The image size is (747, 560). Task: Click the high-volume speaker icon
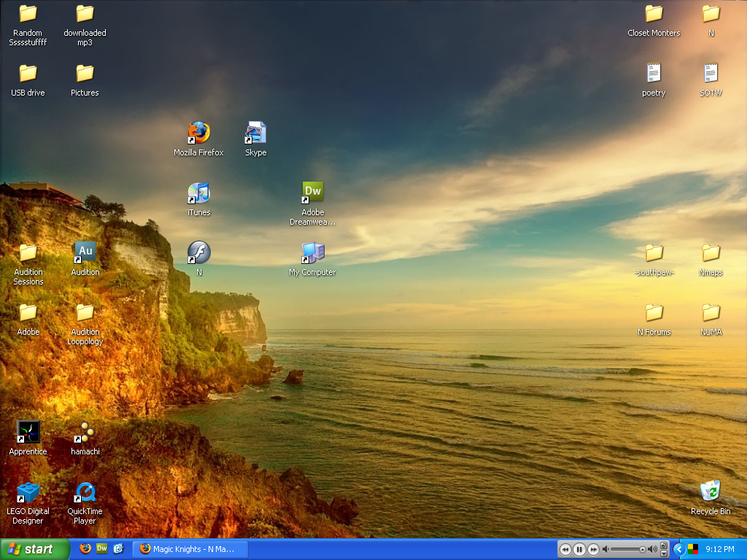[x=652, y=550]
